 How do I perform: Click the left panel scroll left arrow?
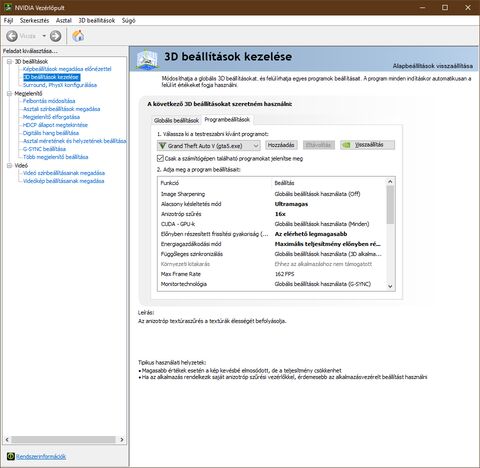pyautogui.click(x=7, y=440)
